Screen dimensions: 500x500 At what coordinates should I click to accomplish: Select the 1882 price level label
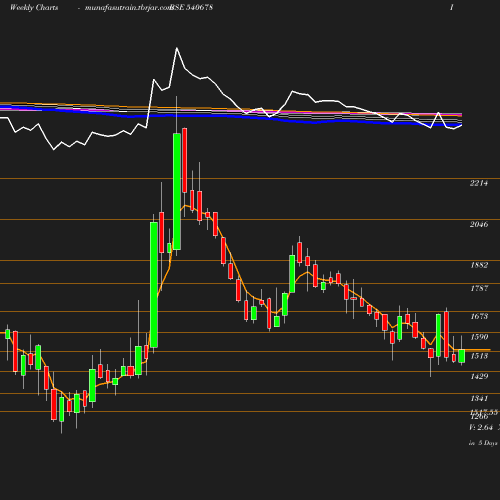[479, 265]
